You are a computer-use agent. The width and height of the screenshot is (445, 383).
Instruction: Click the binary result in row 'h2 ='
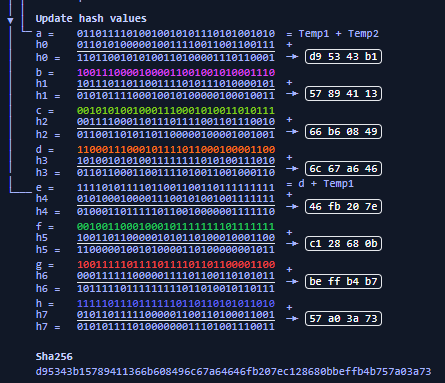tap(176, 135)
